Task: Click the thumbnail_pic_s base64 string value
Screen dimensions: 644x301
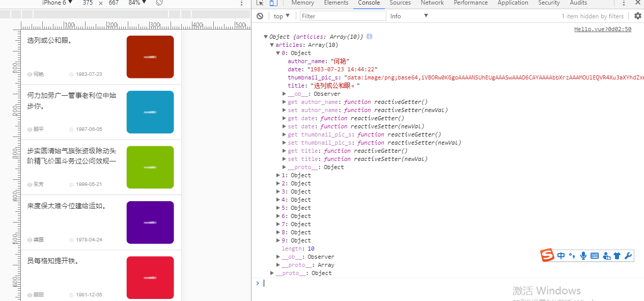Action: (x=494, y=77)
